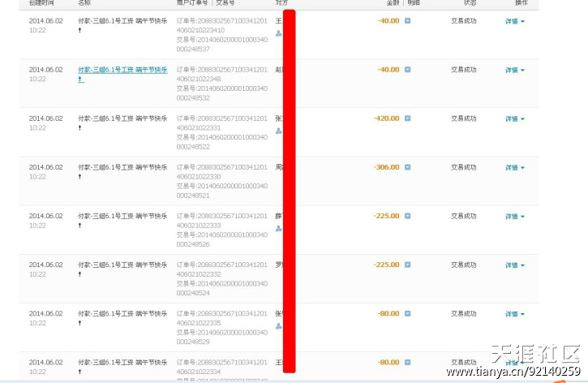Click contact person icon in -420.00 row
The image size is (588, 383).
click(279, 131)
